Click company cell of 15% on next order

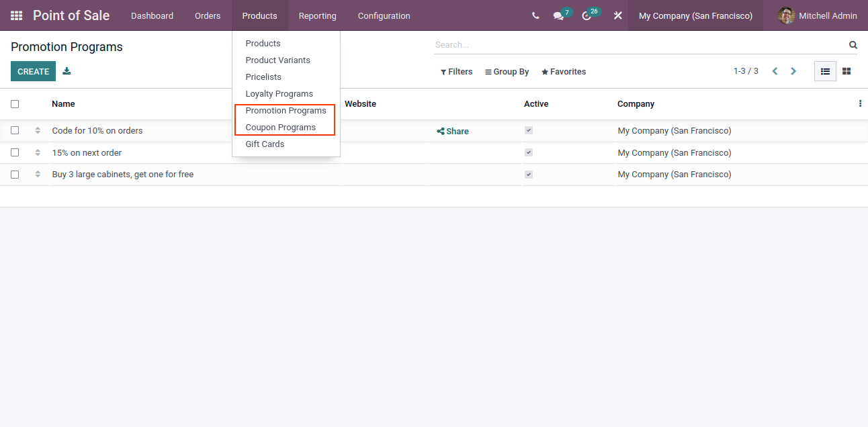pyautogui.click(x=675, y=153)
